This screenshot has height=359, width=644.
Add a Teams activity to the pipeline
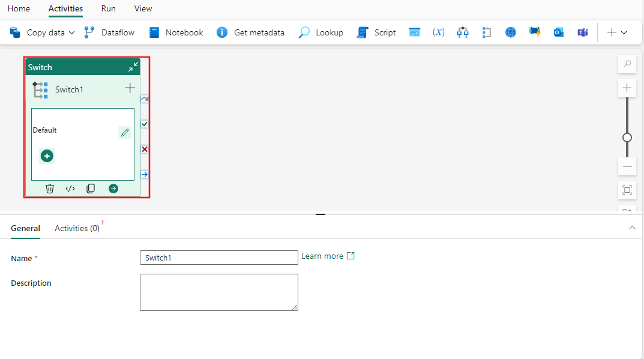(x=582, y=32)
